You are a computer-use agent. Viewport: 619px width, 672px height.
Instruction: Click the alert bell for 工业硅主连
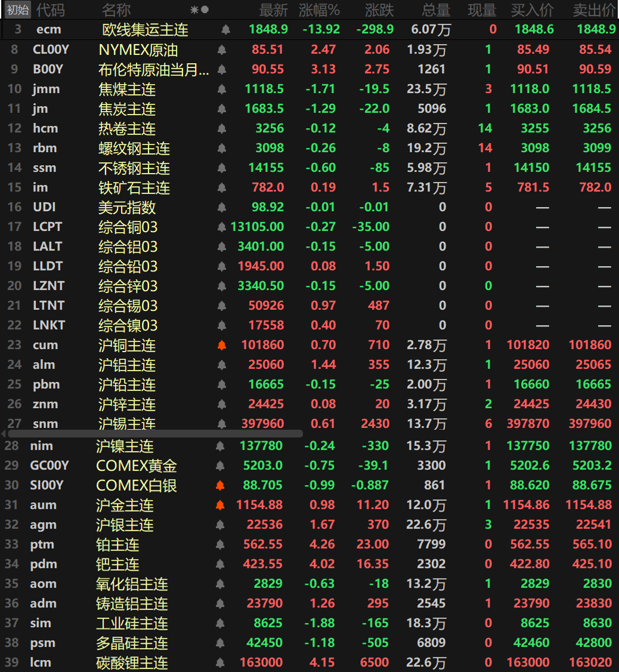click(221, 622)
